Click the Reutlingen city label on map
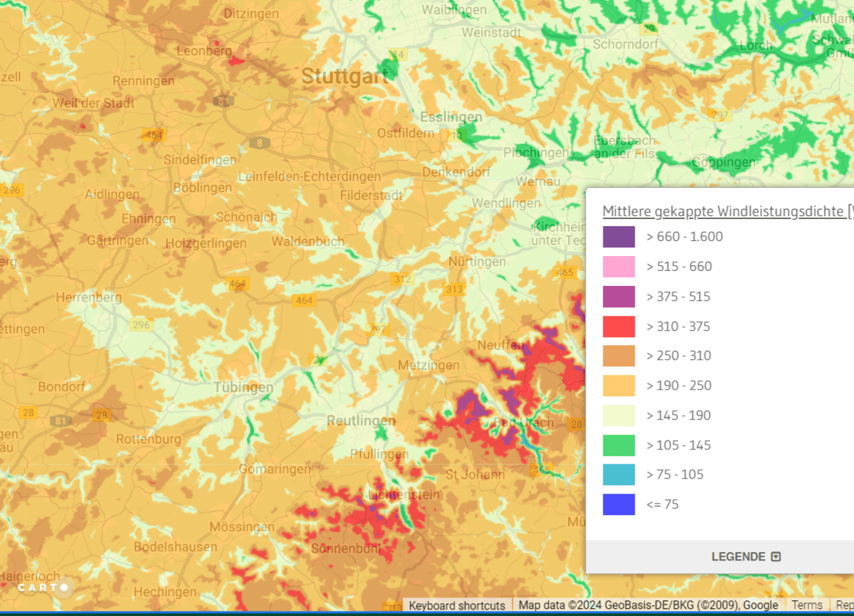 [x=360, y=421]
